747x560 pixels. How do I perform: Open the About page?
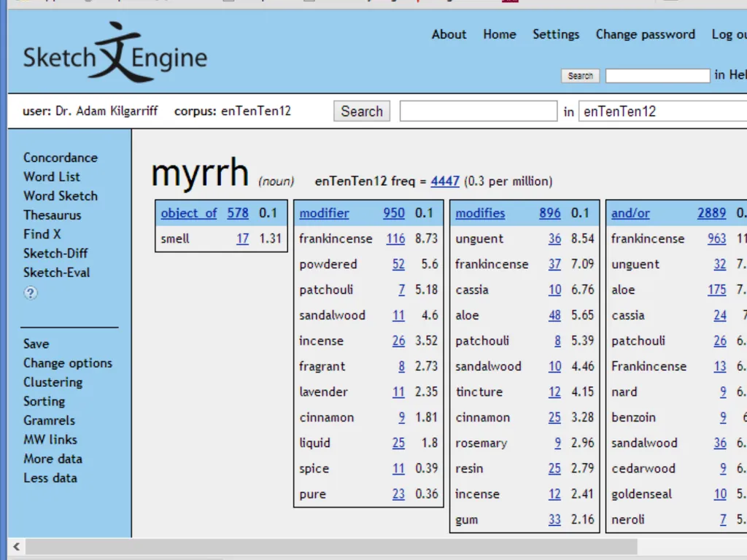(449, 34)
